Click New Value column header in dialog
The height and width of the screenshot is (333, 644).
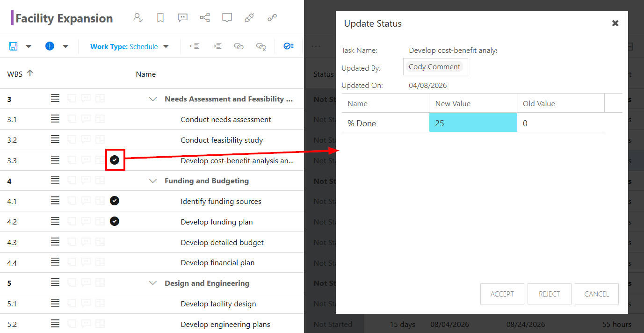(473, 103)
